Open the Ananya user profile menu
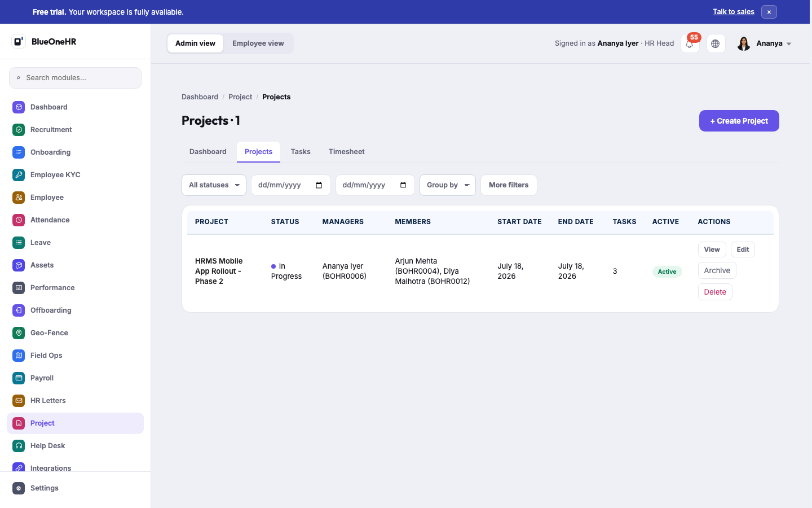812x508 pixels. (x=764, y=43)
